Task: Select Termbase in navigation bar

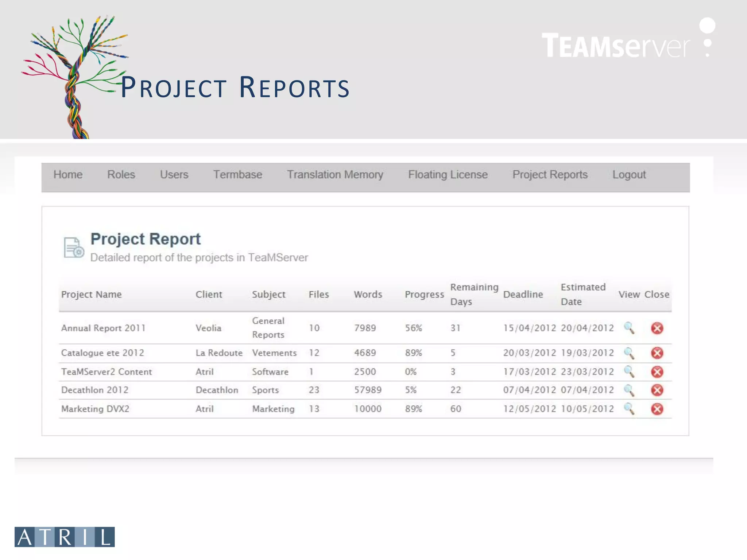Action: [x=237, y=175]
